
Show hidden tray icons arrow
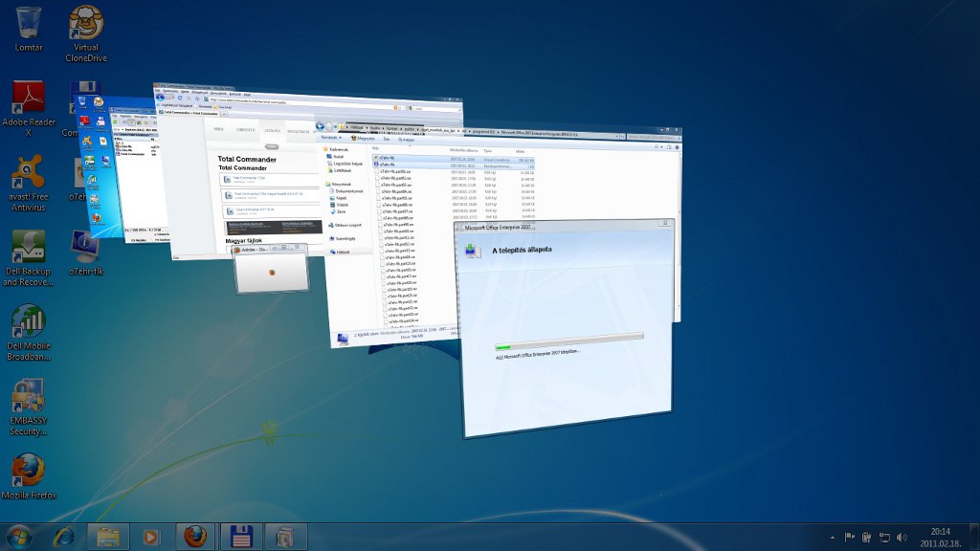[x=832, y=538]
